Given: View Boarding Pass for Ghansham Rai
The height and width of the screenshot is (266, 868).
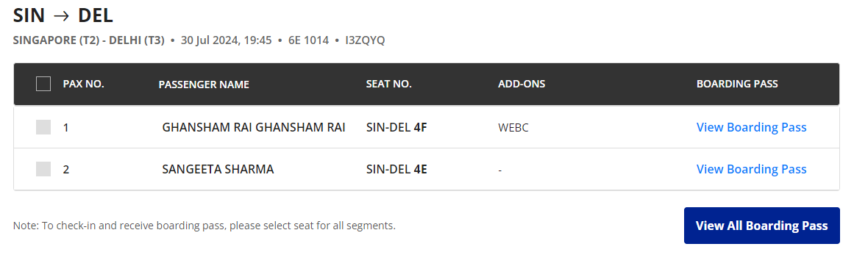Looking at the screenshot, I should [751, 127].
